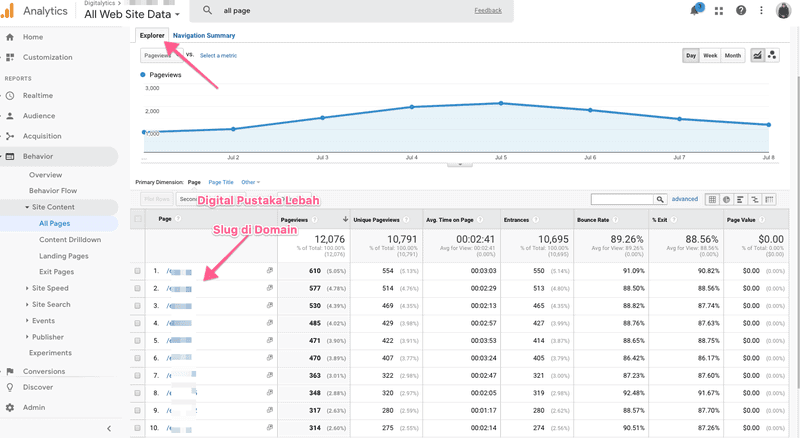Open the Google apps grid icon
The image size is (800, 438).
pyautogui.click(x=719, y=11)
